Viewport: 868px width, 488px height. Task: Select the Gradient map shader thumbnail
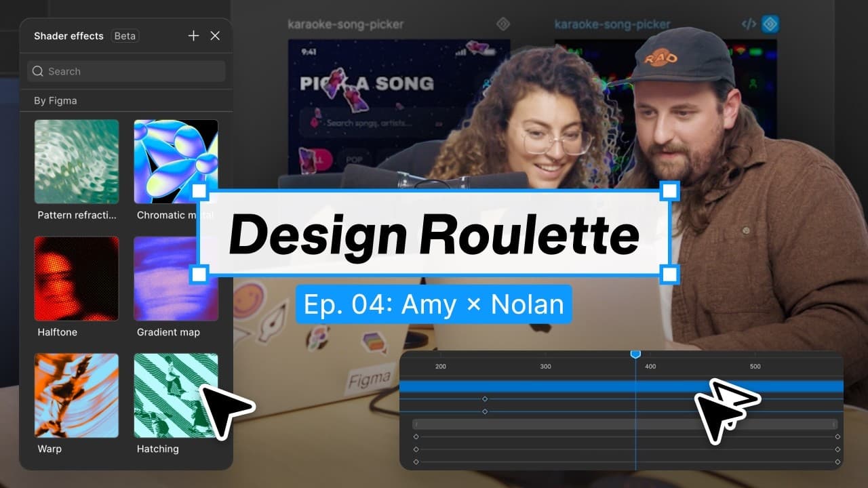pos(176,279)
